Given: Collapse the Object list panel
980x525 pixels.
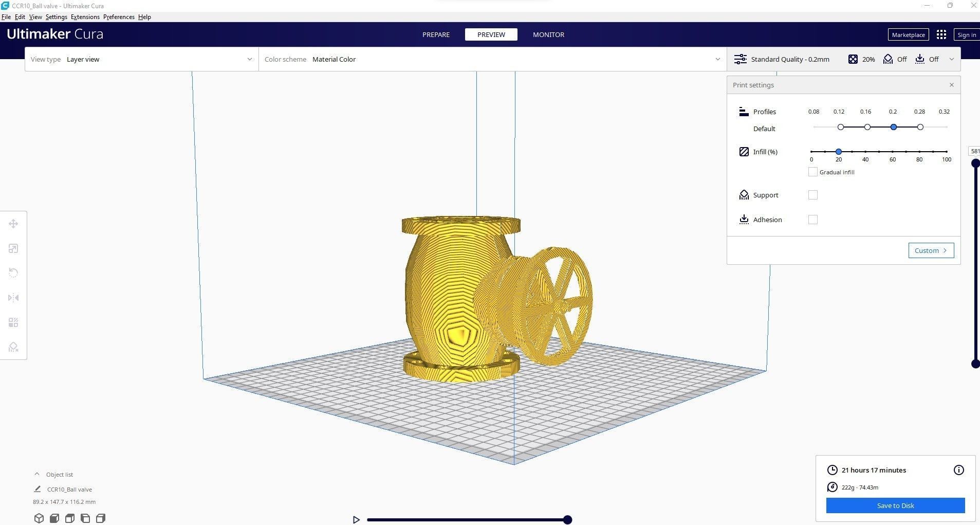Looking at the screenshot, I should (36, 474).
